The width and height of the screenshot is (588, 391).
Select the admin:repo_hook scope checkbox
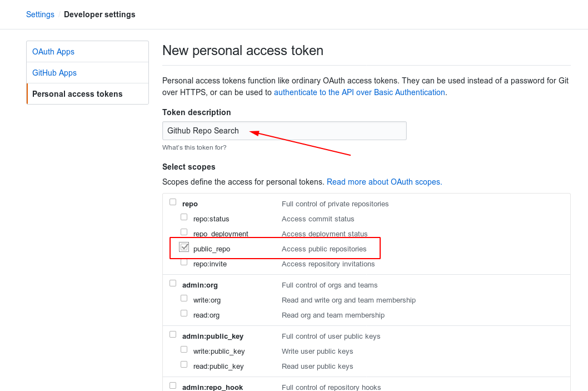click(x=173, y=385)
